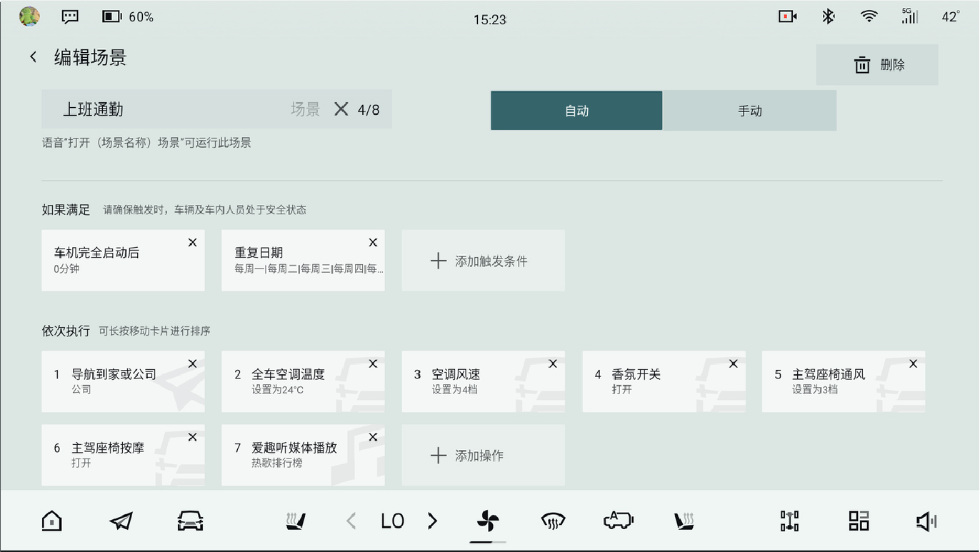Decrease temperature with the left arrow
This screenshot has width=980, height=552.
[351, 521]
